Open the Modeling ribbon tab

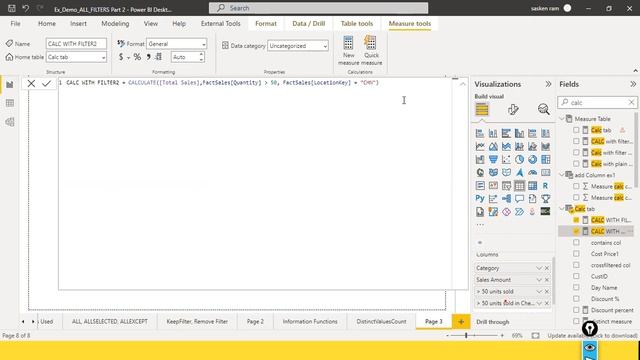point(115,24)
